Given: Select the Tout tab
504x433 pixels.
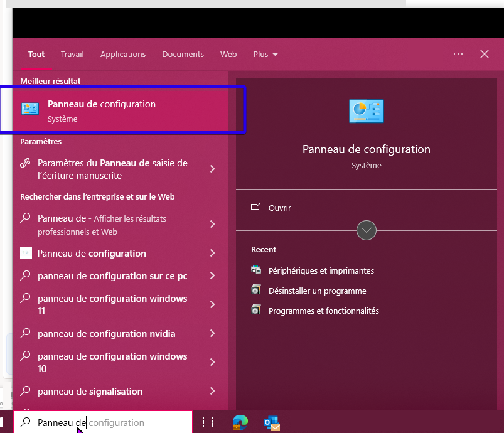Looking at the screenshot, I should tap(36, 55).
